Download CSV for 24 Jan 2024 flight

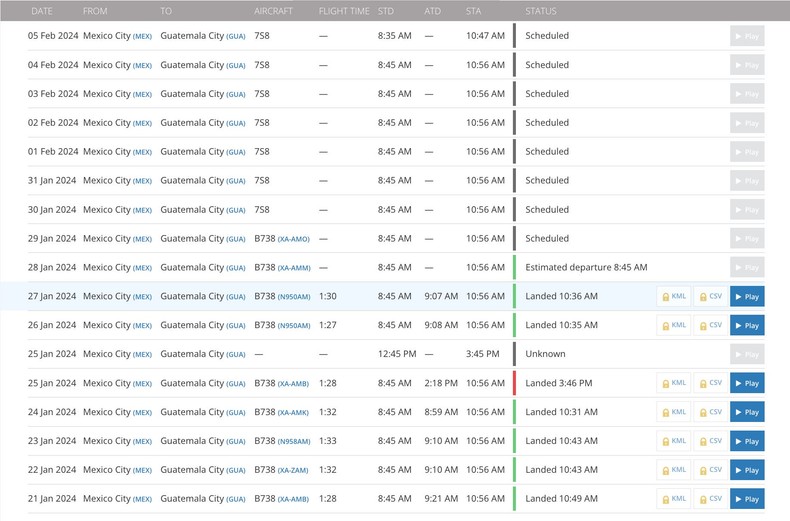tap(710, 412)
